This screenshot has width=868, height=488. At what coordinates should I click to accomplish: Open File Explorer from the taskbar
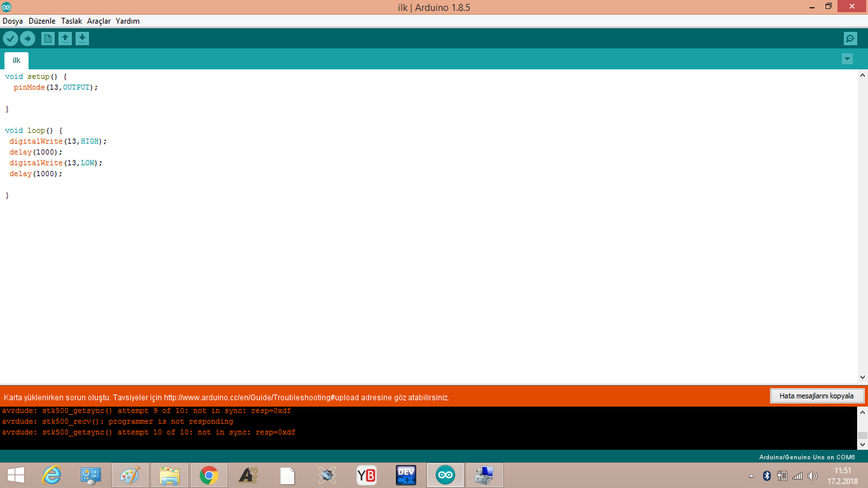click(169, 476)
